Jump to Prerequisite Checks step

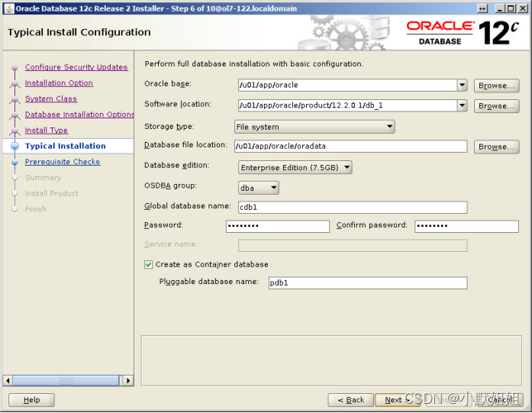coord(63,162)
